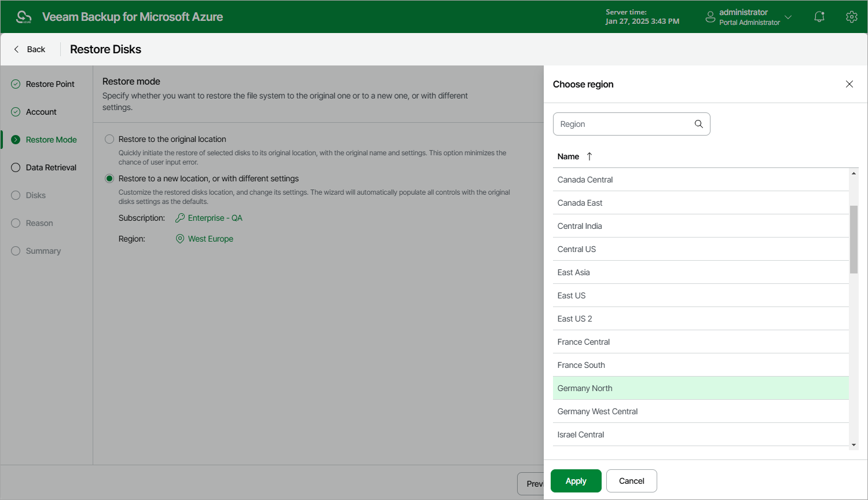This screenshot has height=500, width=868.
Task: Select Canada East region
Action: 701,203
